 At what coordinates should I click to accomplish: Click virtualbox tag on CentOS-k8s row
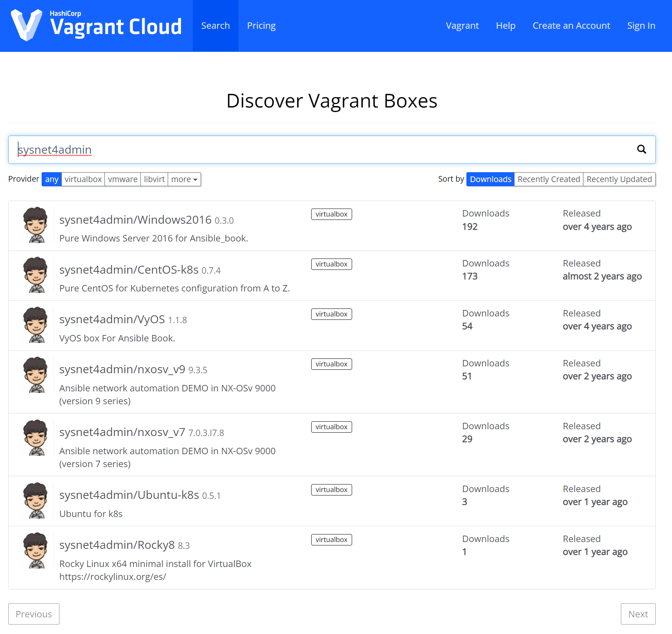pyautogui.click(x=331, y=264)
